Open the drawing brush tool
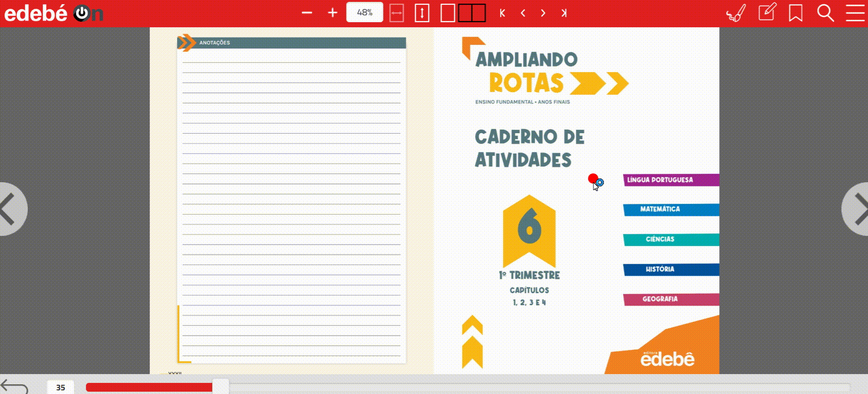 736,13
